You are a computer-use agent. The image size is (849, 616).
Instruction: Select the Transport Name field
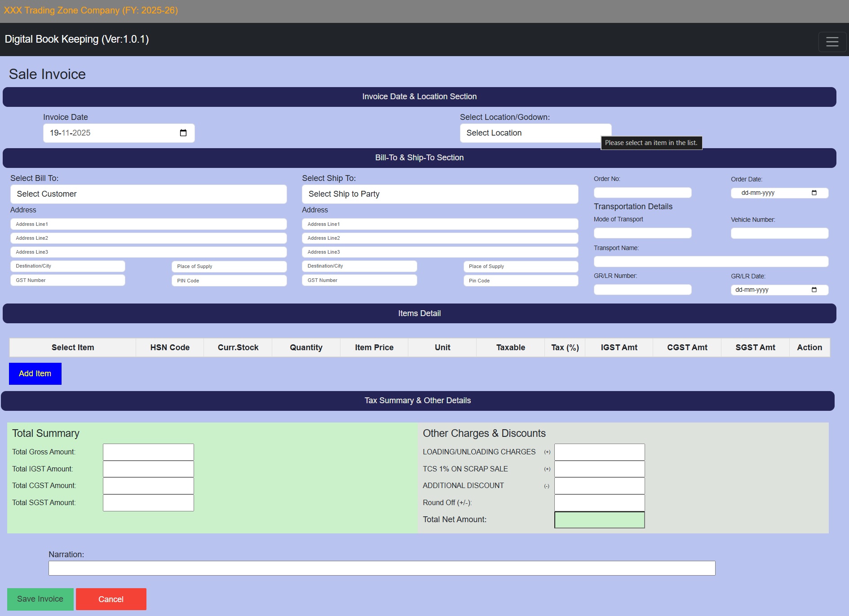click(x=711, y=262)
